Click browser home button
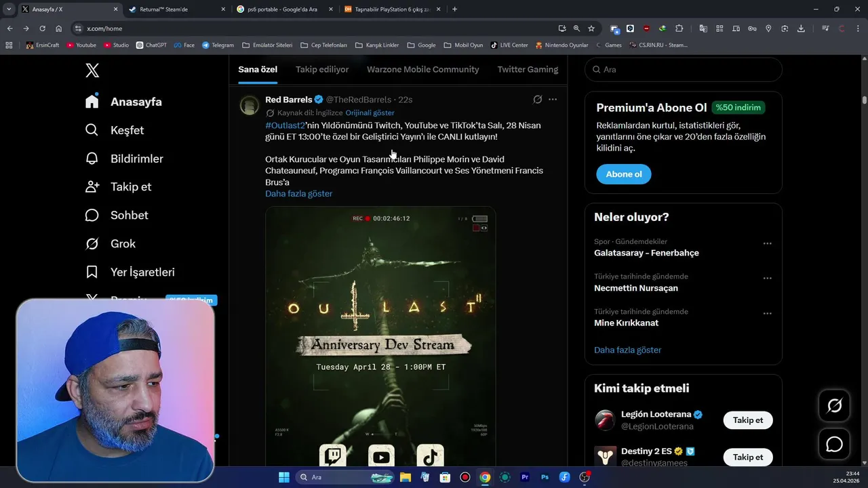868x488 pixels. coord(59,28)
